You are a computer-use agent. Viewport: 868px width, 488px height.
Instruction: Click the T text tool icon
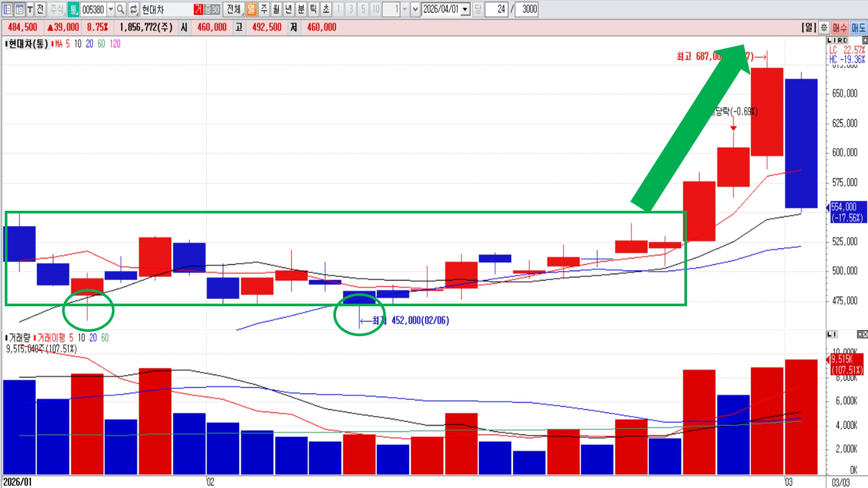tap(30, 9)
